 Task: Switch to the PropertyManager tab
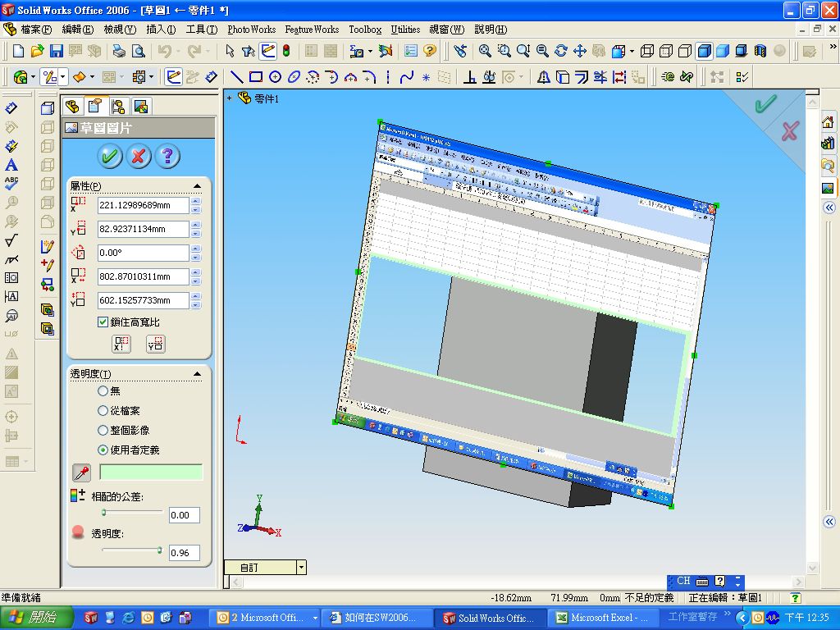pos(95,106)
